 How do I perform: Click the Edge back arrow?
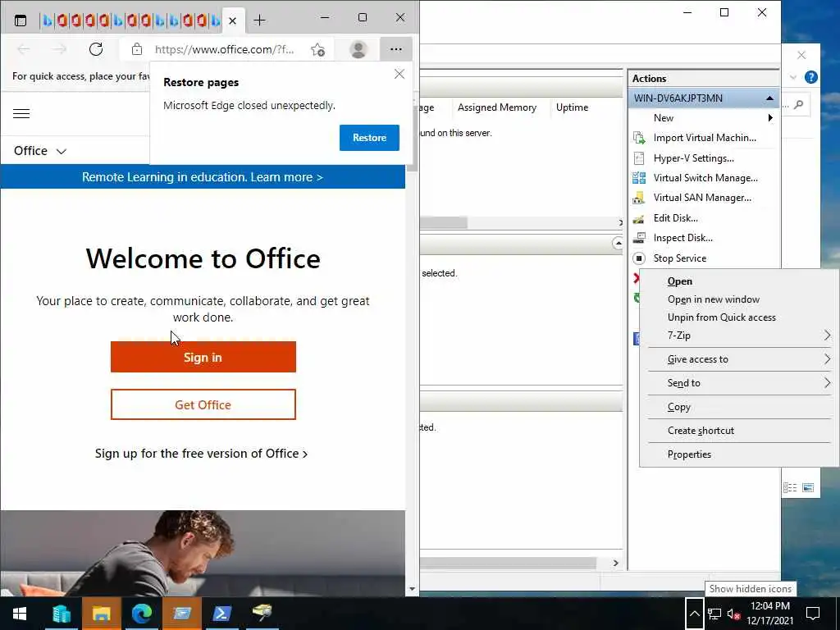click(24, 49)
